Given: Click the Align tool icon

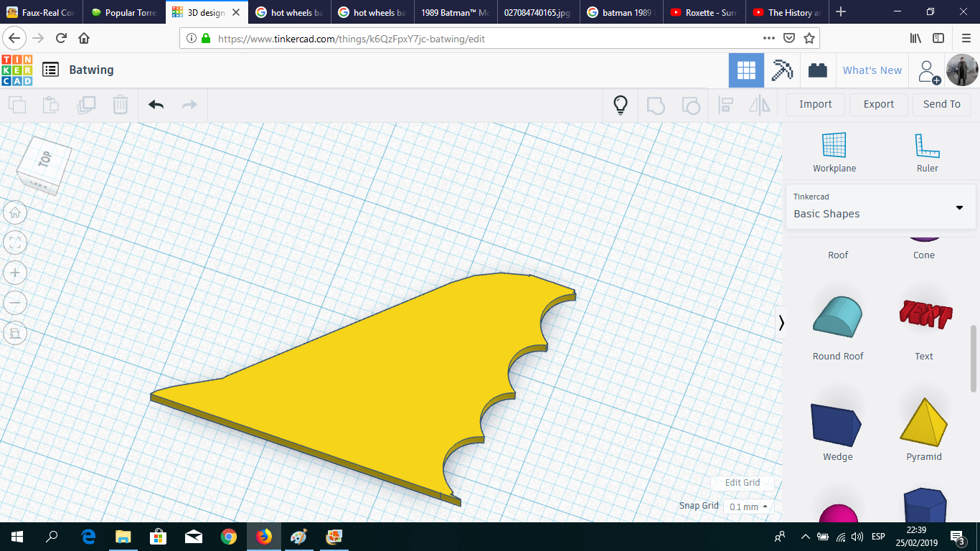Looking at the screenshot, I should coord(725,105).
